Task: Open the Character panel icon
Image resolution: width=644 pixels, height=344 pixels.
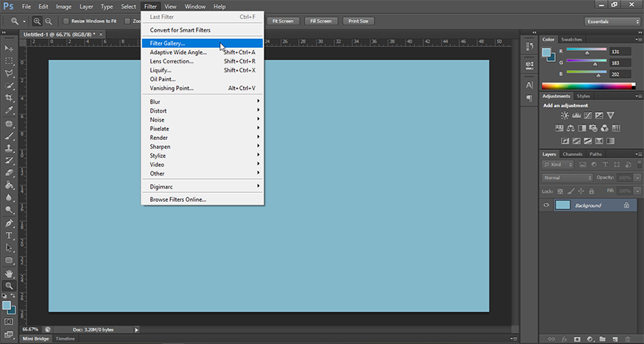Action: (529, 85)
